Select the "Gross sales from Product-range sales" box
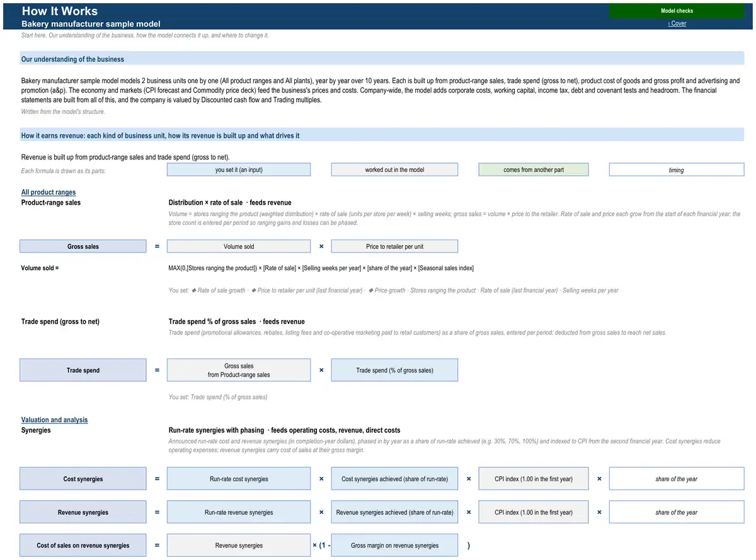The height and width of the screenshot is (560, 756). 239,370
